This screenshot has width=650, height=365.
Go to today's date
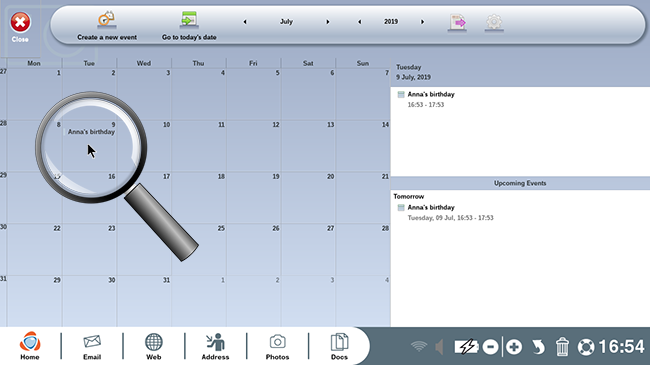pos(189,19)
